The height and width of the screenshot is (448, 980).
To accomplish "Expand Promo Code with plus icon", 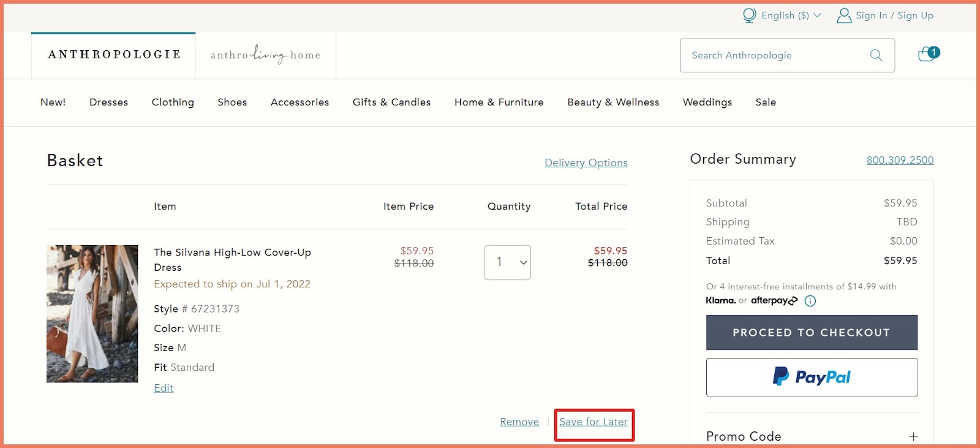I will click(x=913, y=436).
